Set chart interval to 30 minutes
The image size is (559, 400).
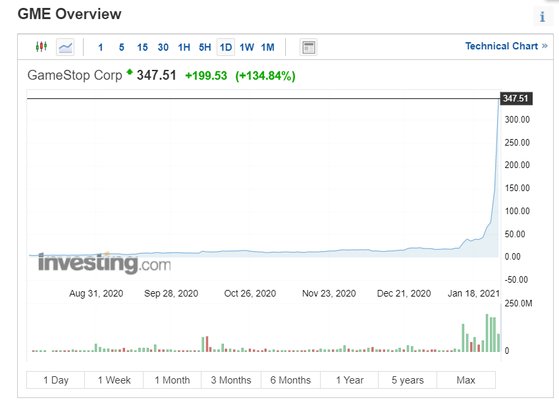coord(163,47)
